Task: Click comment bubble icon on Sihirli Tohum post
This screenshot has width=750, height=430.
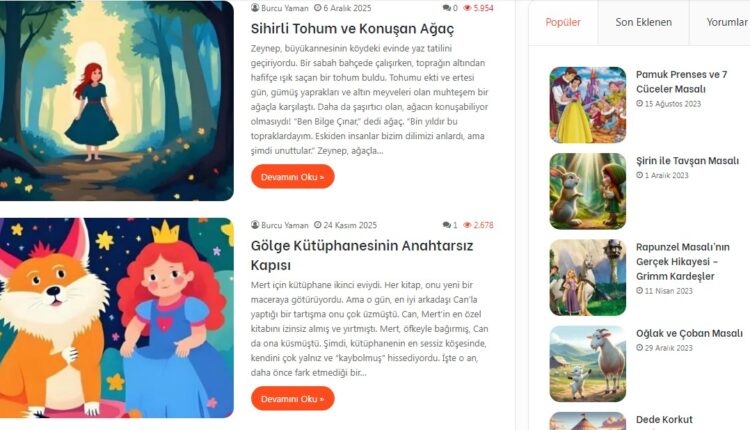Action: [447, 8]
